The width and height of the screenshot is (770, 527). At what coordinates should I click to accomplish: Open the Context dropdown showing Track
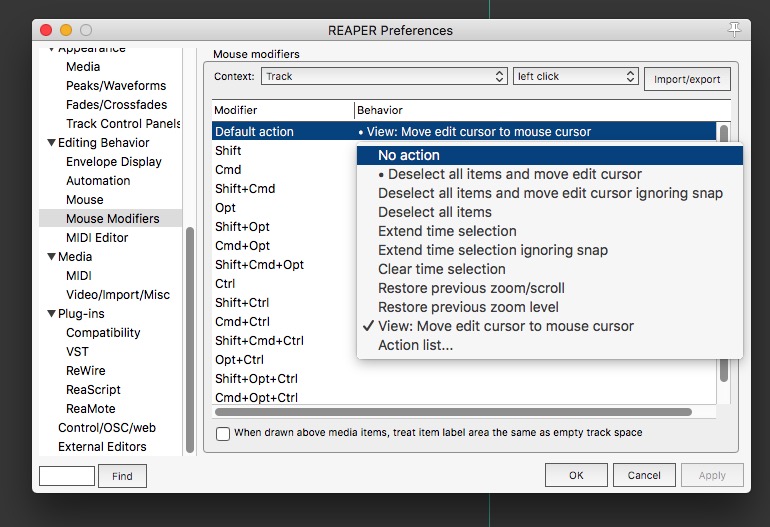pyautogui.click(x=385, y=76)
